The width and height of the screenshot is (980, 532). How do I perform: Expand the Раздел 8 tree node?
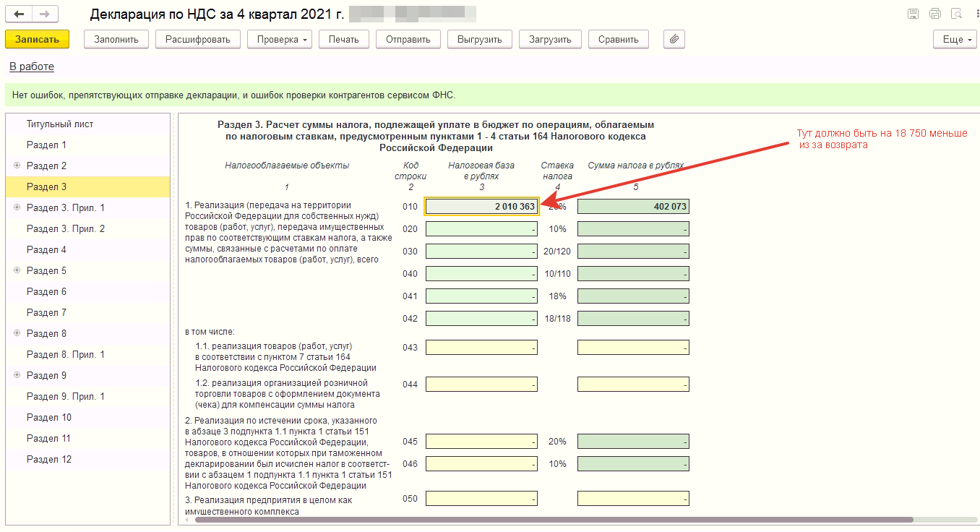(17, 333)
